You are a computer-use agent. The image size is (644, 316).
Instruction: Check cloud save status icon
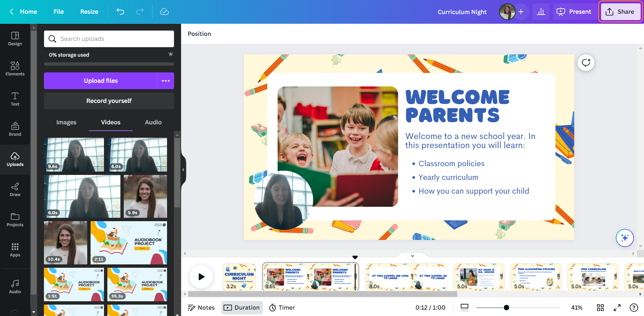(x=164, y=12)
